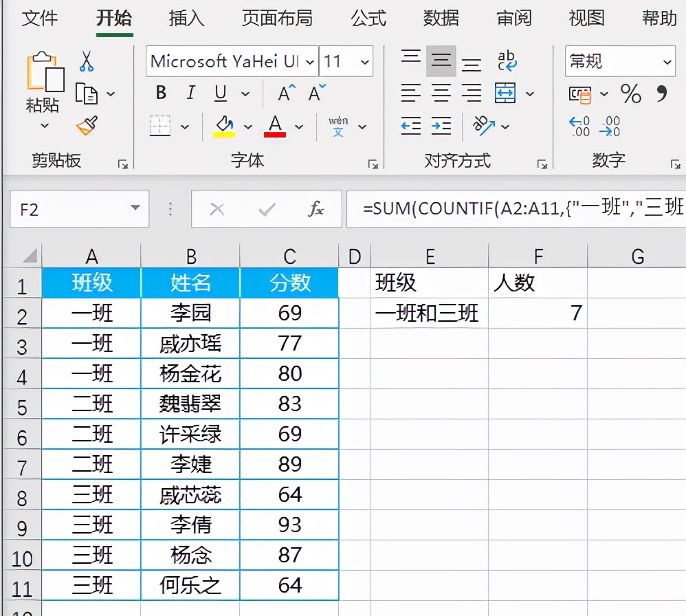Select cell F2 containing value 7

(x=538, y=313)
